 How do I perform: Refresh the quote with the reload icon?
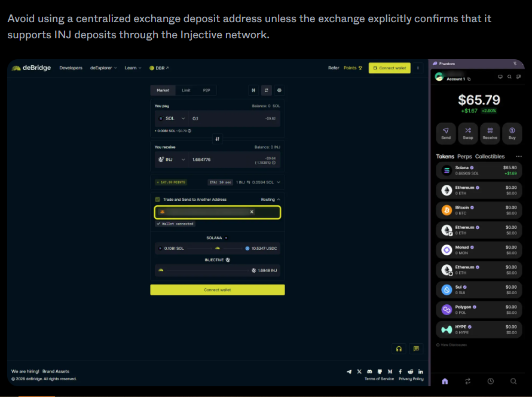coord(267,90)
